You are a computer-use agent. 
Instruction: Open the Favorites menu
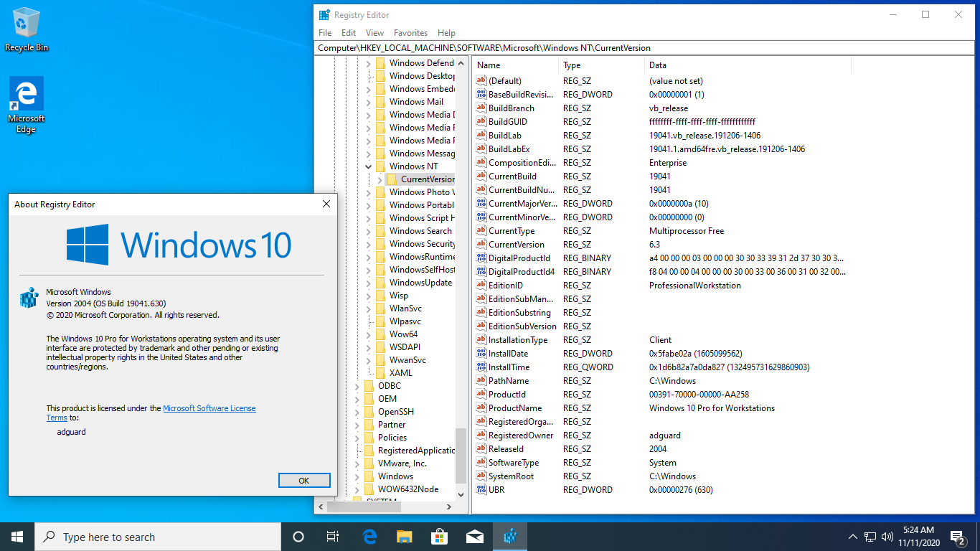click(410, 33)
